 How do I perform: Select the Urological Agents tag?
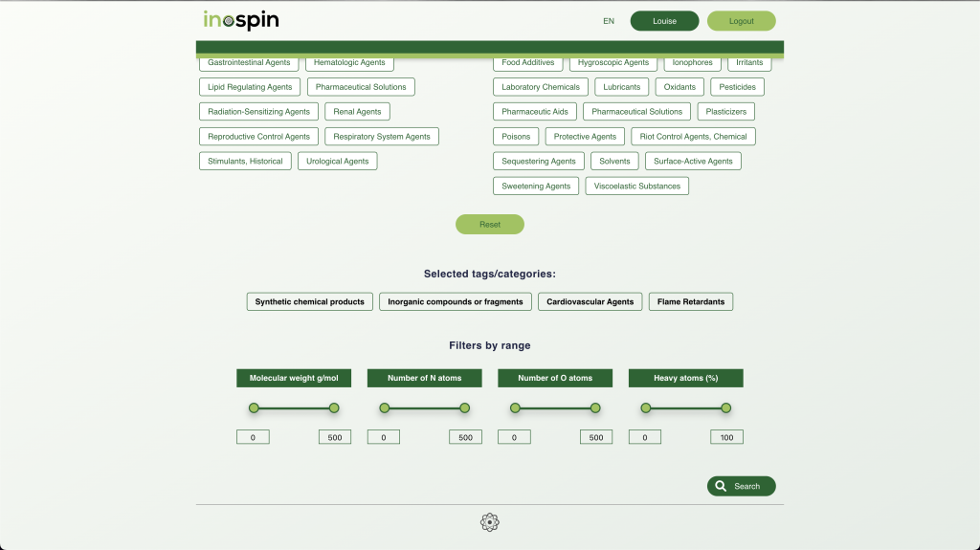point(338,162)
